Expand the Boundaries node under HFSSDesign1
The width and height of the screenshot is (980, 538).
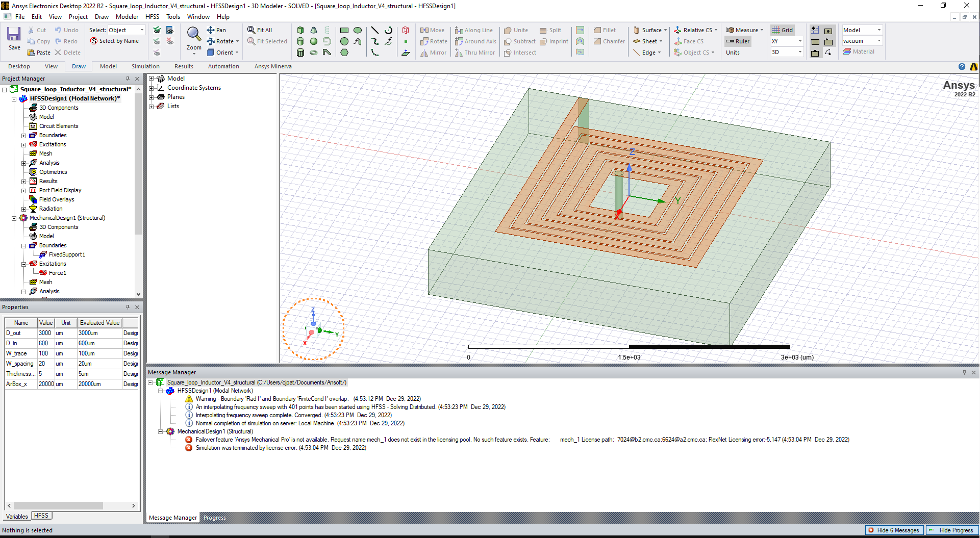23,136
